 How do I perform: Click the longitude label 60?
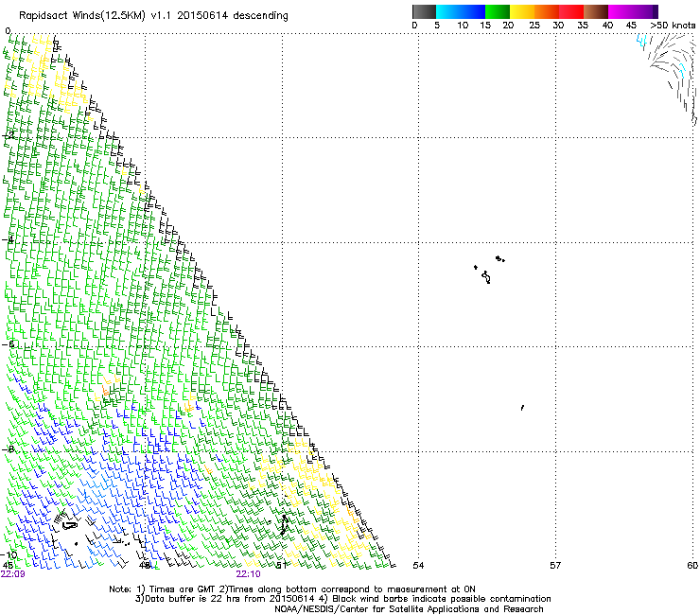pyautogui.click(x=692, y=566)
